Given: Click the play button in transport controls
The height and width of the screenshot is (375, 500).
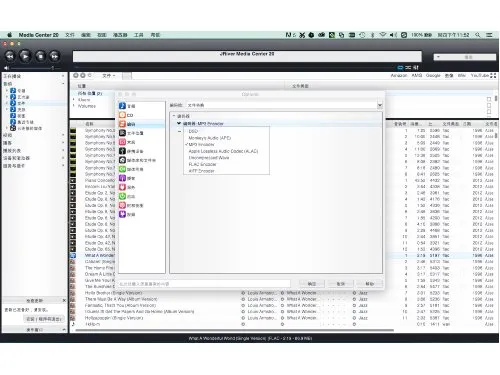Looking at the screenshot, I should pyautogui.click(x=25, y=56).
